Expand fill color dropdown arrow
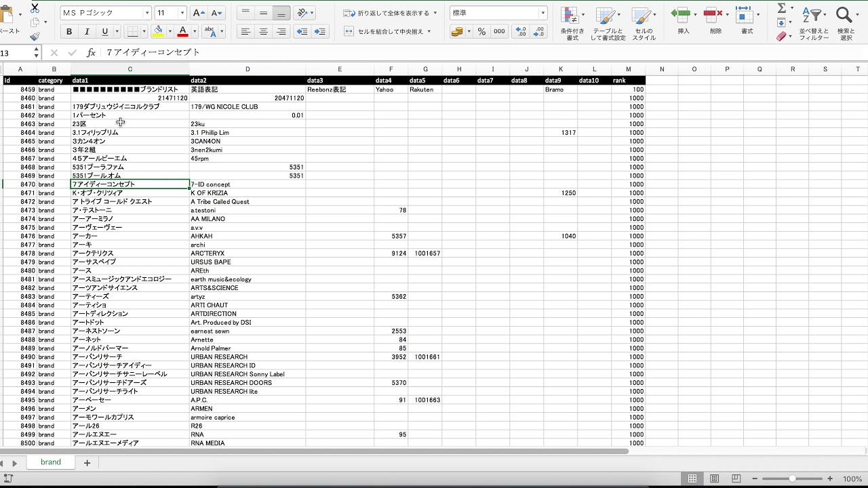This screenshot has width=868, height=488. tap(170, 32)
